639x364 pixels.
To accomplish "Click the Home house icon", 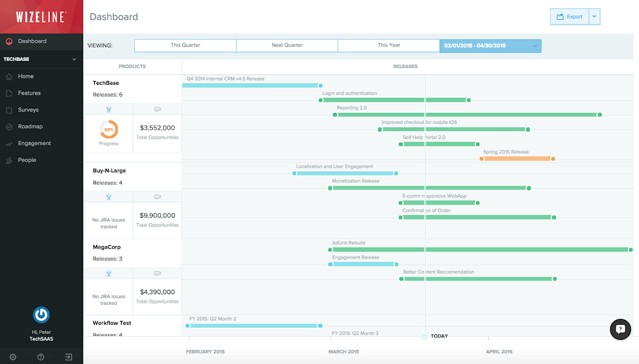I will pos(9,77).
